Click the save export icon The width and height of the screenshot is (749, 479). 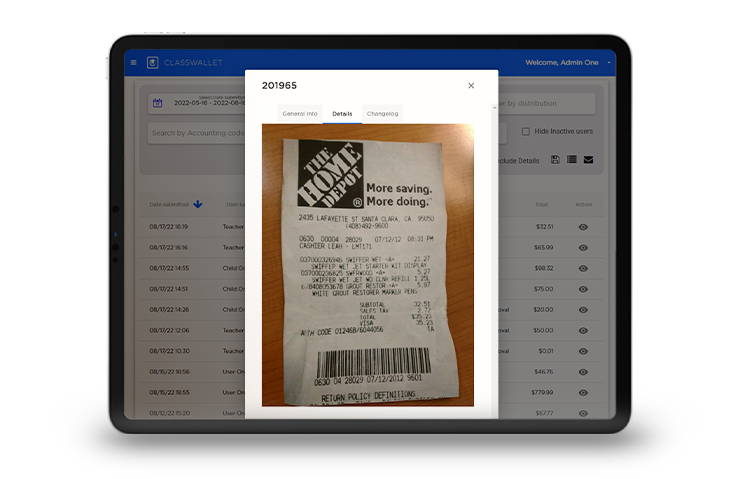click(555, 160)
